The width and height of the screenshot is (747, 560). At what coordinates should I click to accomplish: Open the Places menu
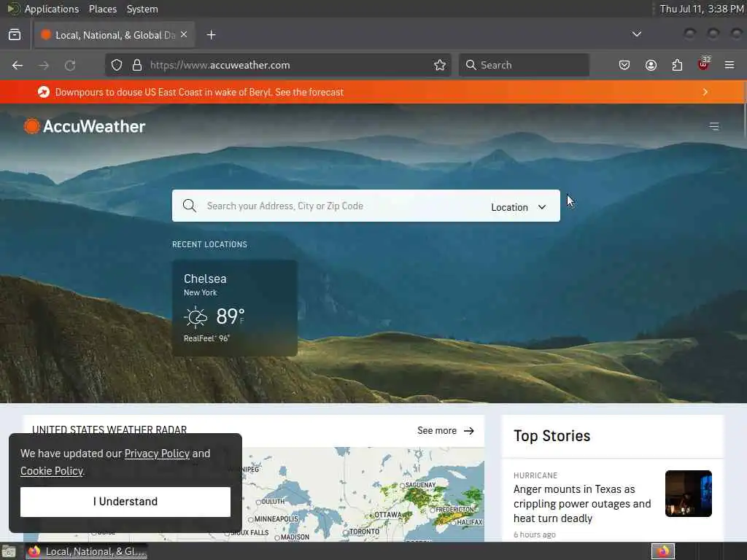coord(102,9)
